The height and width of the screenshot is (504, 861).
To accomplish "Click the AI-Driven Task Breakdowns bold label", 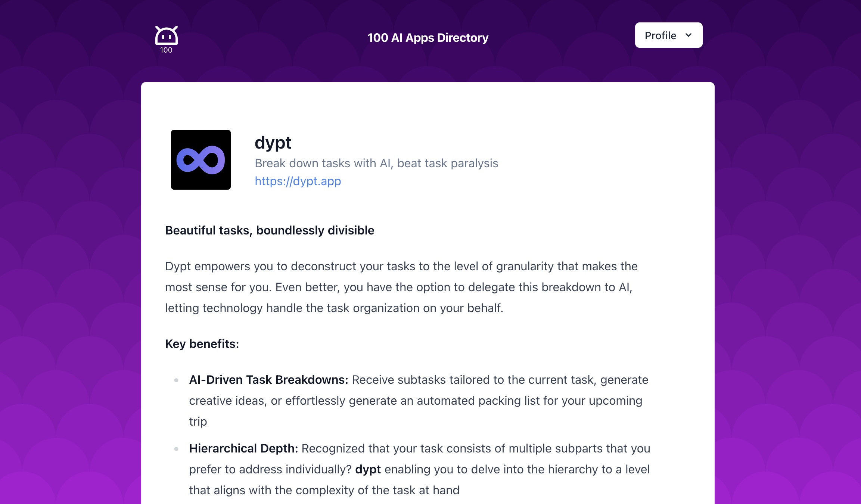I will tap(268, 380).
